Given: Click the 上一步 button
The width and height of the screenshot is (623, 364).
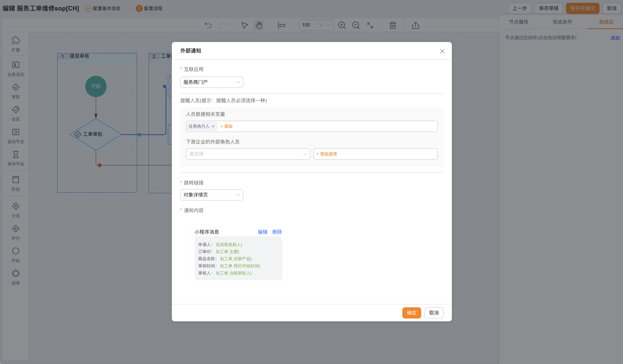Looking at the screenshot, I should tap(519, 8).
